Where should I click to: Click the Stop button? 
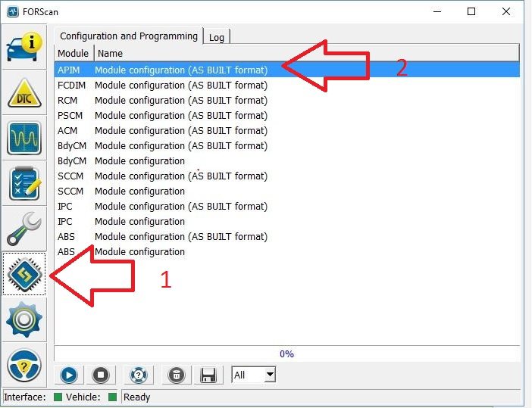pyautogui.click(x=101, y=375)
